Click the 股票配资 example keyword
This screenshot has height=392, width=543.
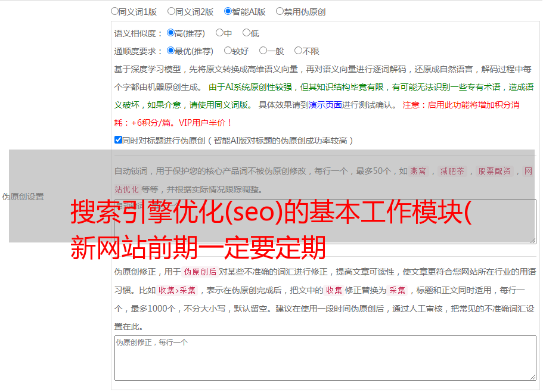tap(495, 171)
